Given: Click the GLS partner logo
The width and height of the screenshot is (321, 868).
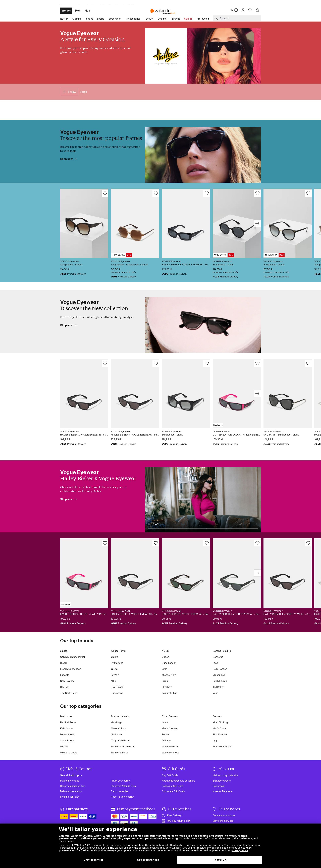Looking at the screenshot, I should pyautogui.click(x=92, y=816).
